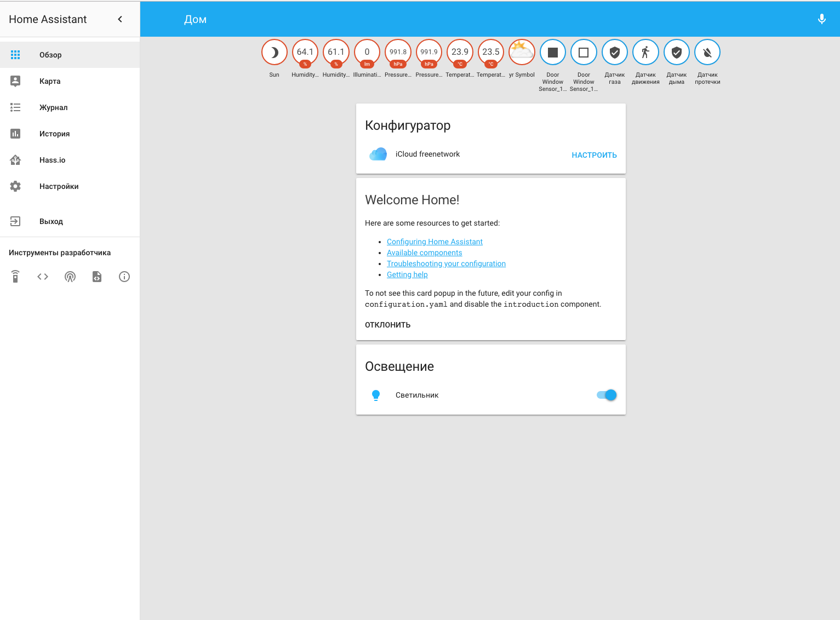Click the iCloud freenetwork entry text
The image size is (840, 620).
427,154
